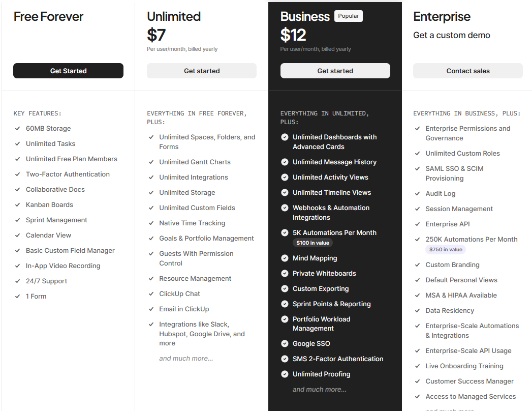Click MSA & HIPAA Available text
The image size is (532, 411).
point(461,296)
